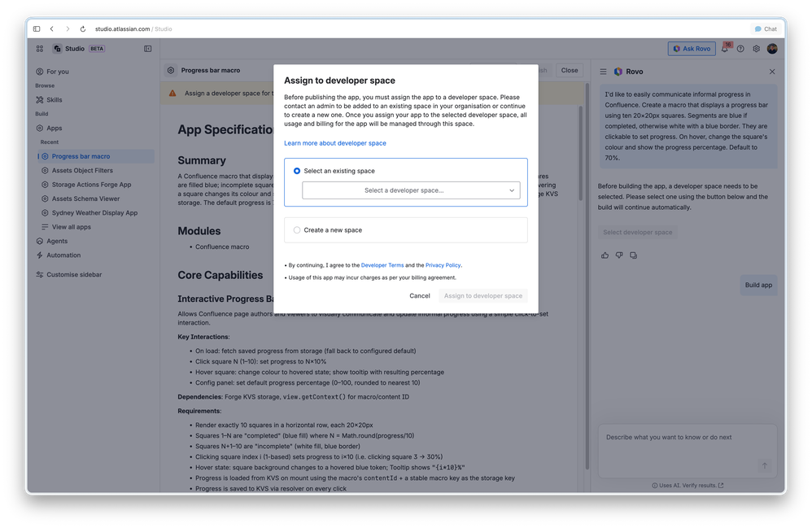
Task: Open Storage Actions Forge App
Action: pos(96,185)
